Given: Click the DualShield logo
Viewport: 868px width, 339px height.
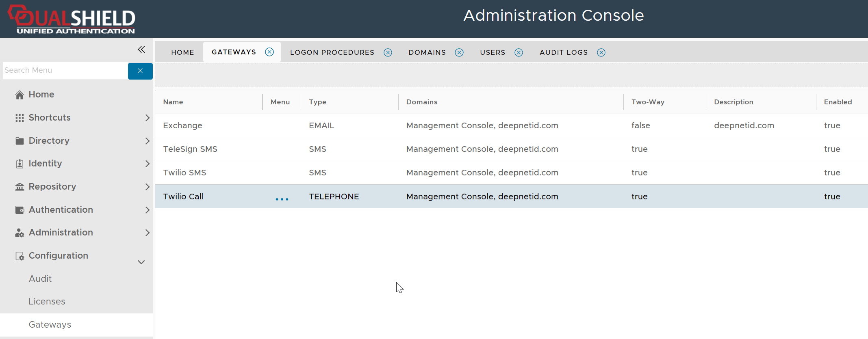Looking at the screenshot, I should point(72,19).
